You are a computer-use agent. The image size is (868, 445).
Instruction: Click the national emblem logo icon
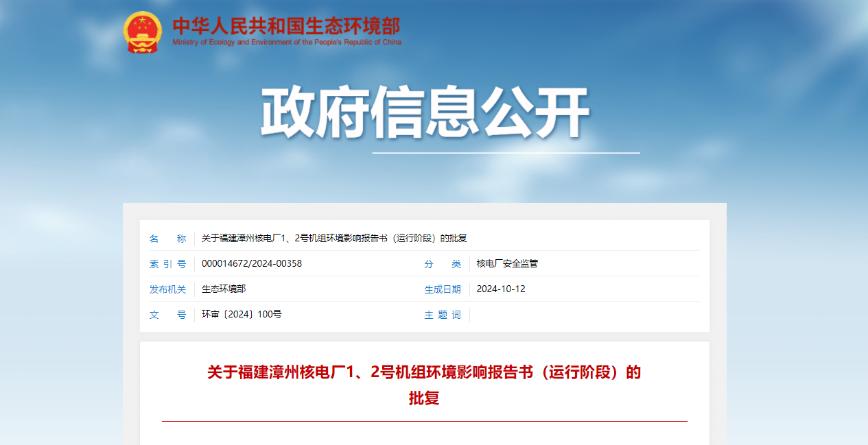pos(143,32)
